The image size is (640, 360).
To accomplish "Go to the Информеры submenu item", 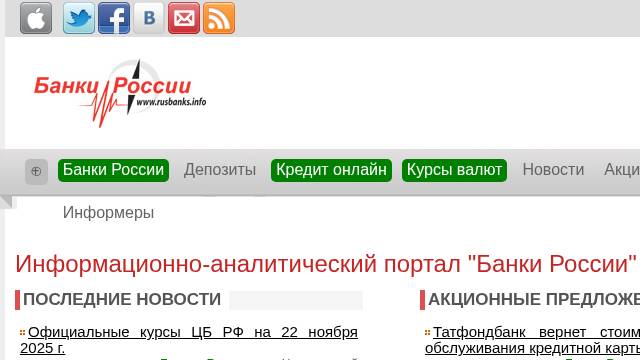I will [x=109, y=213].
